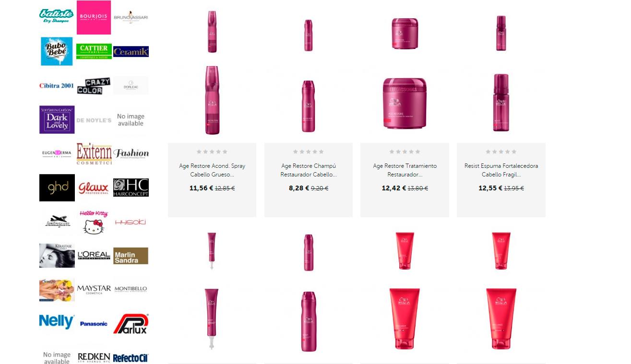
Task: Select the Parlux brand logo
Action: click(x=131, y=324)
